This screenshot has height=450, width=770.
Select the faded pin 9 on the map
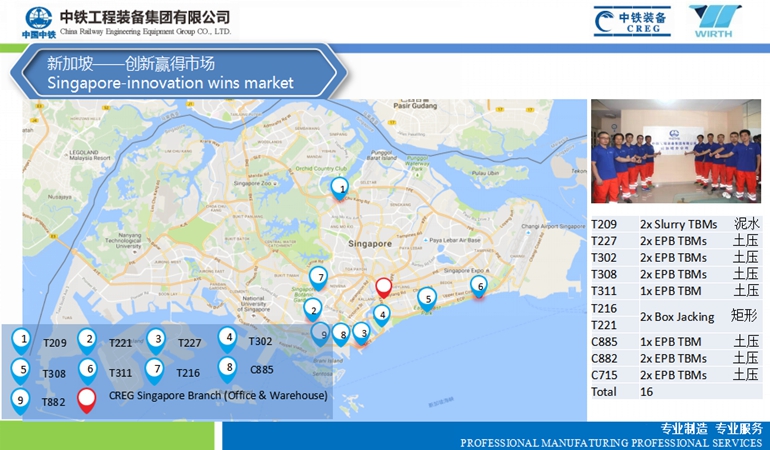[321, 334]
